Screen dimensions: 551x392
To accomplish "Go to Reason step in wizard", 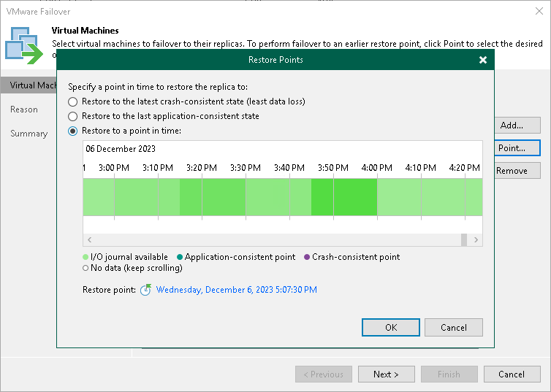I will tap(24, 109).
